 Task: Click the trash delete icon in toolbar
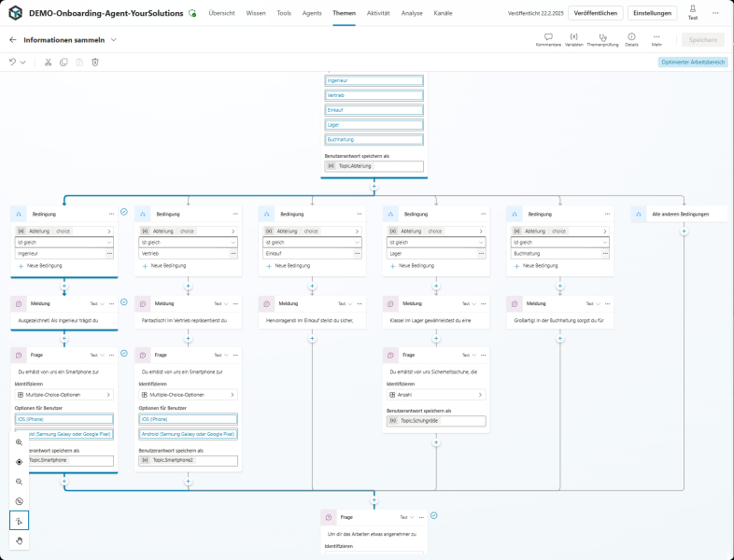[x=95, y=62]
